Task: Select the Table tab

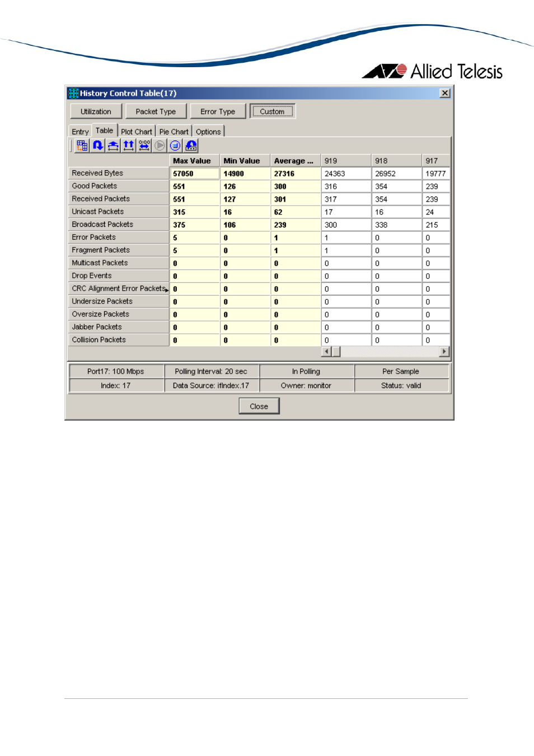Action: 104,130
